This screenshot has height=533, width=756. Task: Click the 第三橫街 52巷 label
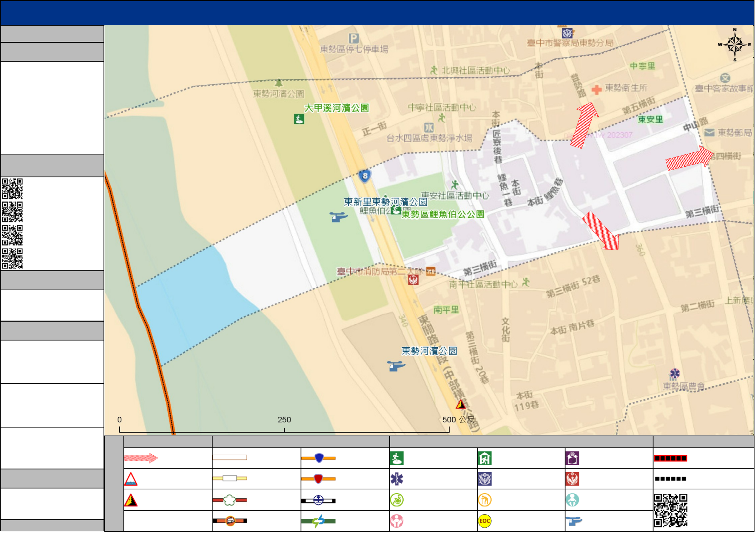[574, 286]
